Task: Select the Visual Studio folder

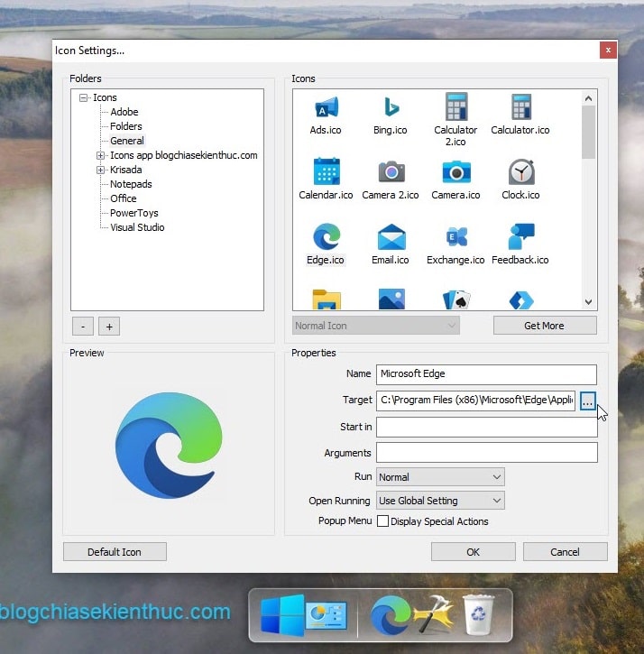Action: click(x=137, y=227)
